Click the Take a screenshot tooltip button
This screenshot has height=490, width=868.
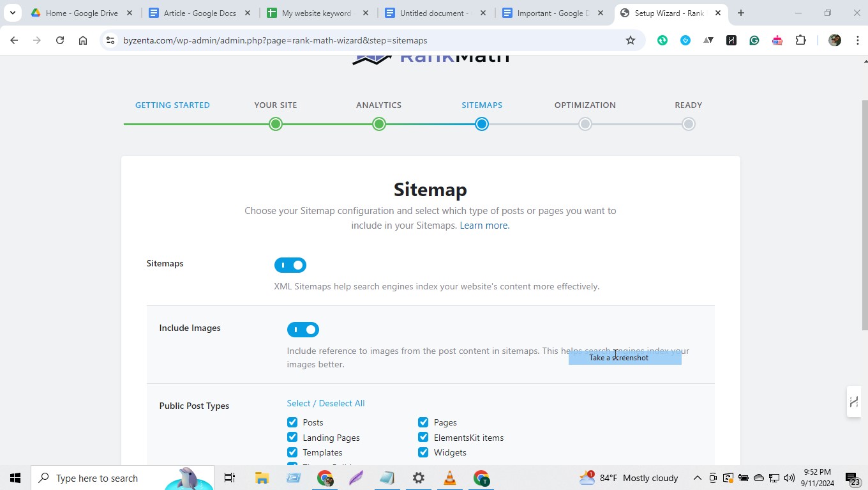pos(625,358)
